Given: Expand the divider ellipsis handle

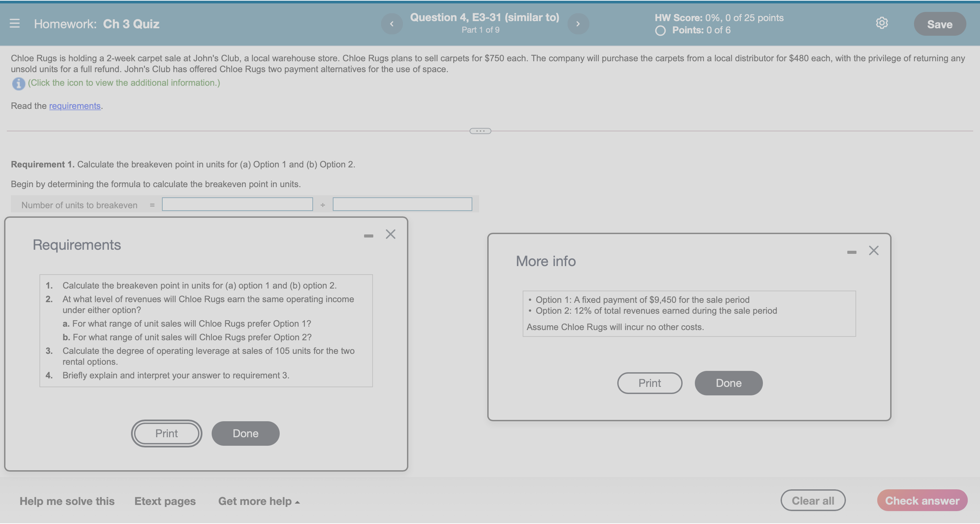Looking at the screenshot, I should coord(480,131).
